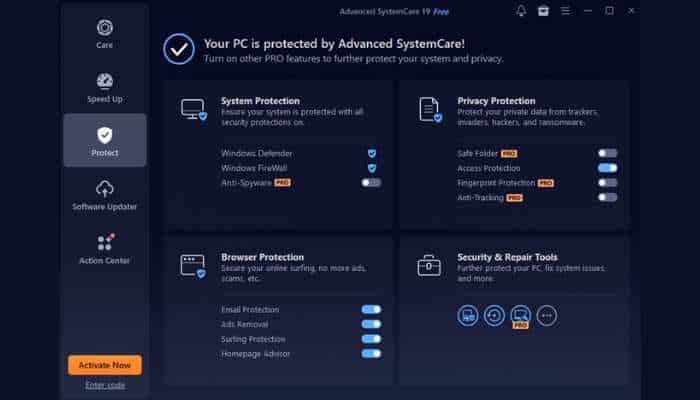The width and height of the screenshot is (700, 400).
Task: Click the PRO badge beside Anti-Tracking
Action: 514,198
